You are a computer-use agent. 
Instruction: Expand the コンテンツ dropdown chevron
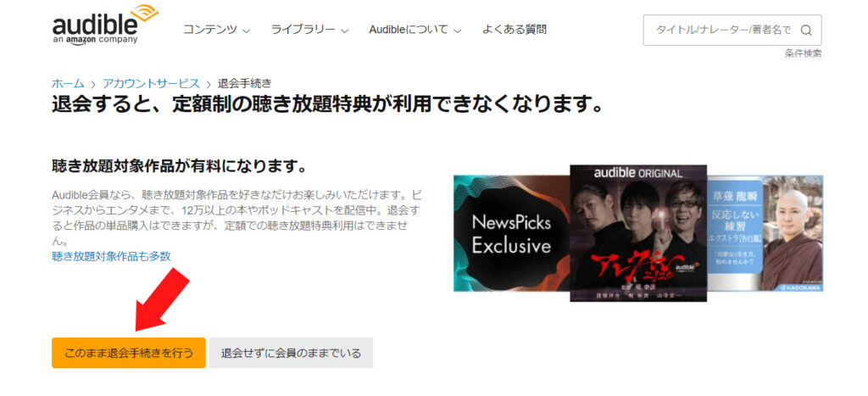pyautogui.click(x=247, y=31)
